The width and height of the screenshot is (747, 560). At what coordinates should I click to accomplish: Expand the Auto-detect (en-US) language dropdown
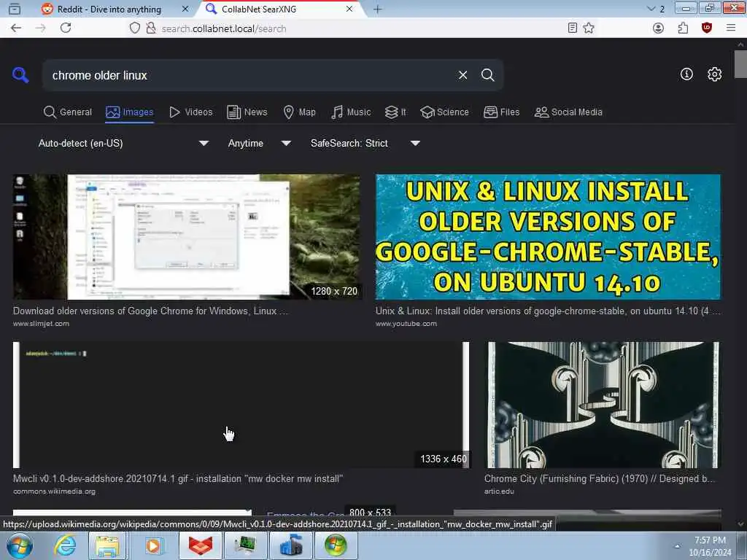pos(123,144)
